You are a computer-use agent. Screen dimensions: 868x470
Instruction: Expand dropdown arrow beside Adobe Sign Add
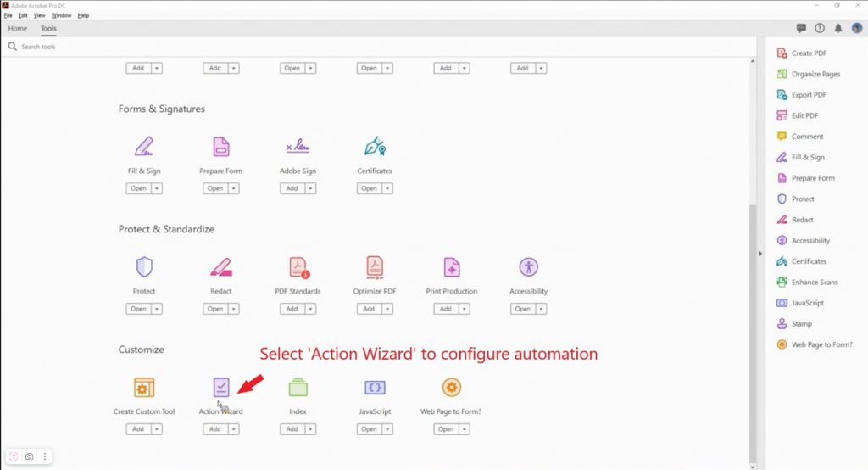[x=310, y=188]
